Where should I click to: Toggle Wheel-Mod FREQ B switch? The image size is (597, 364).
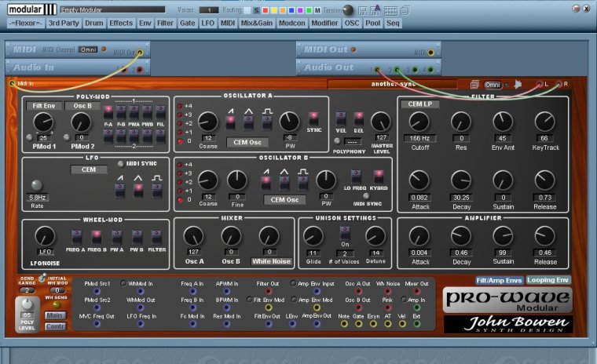point(97,238)
